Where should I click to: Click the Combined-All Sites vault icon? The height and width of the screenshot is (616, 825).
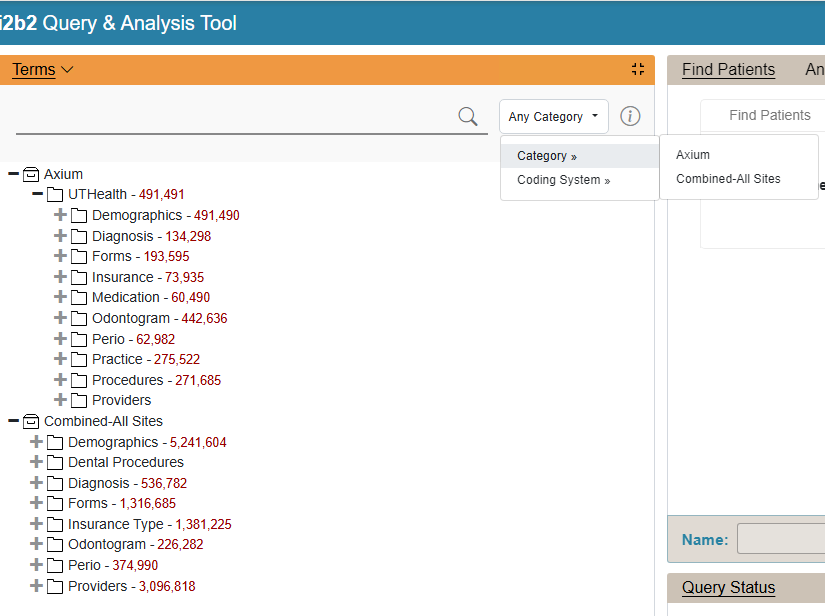pos(29,420)
